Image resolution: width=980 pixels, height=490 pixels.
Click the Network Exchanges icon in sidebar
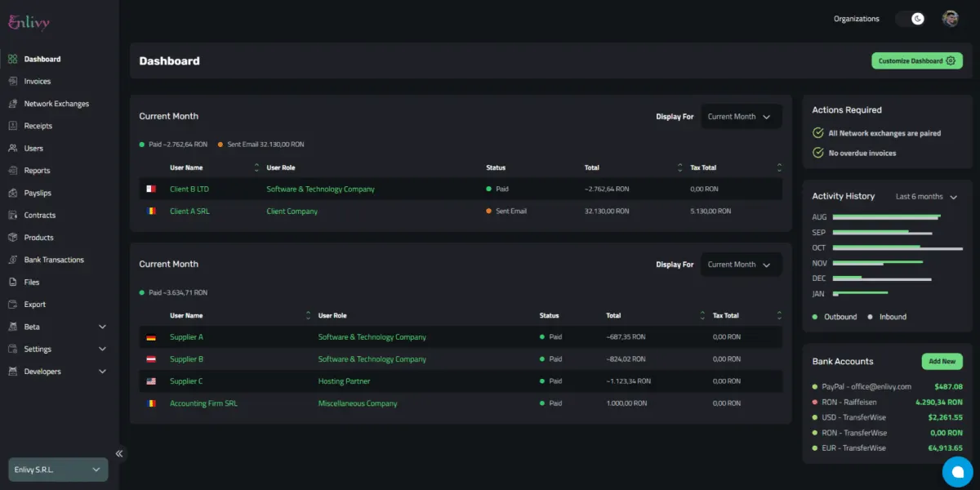click(x=12, y=104)
